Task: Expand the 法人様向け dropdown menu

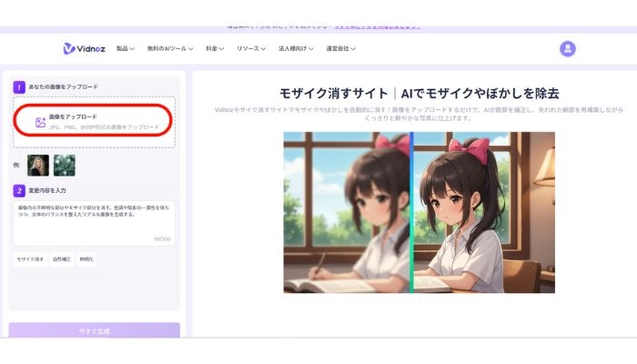Action: tap(296, 49)
